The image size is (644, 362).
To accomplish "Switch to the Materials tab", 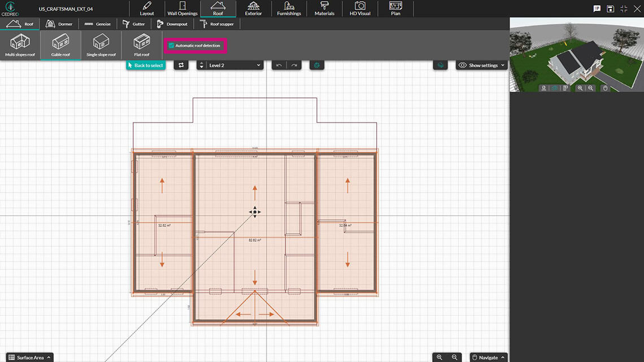I will coord(324,8).
